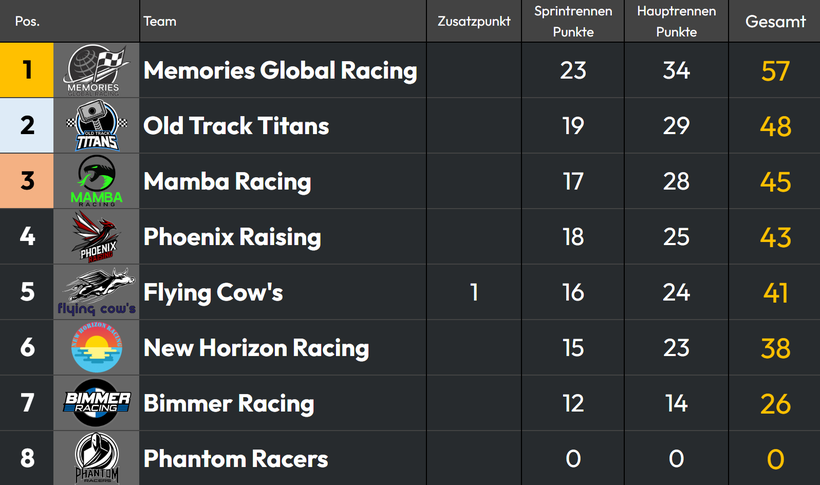Click the Team column header
The image size is (820, 485).
coord(160,21)
